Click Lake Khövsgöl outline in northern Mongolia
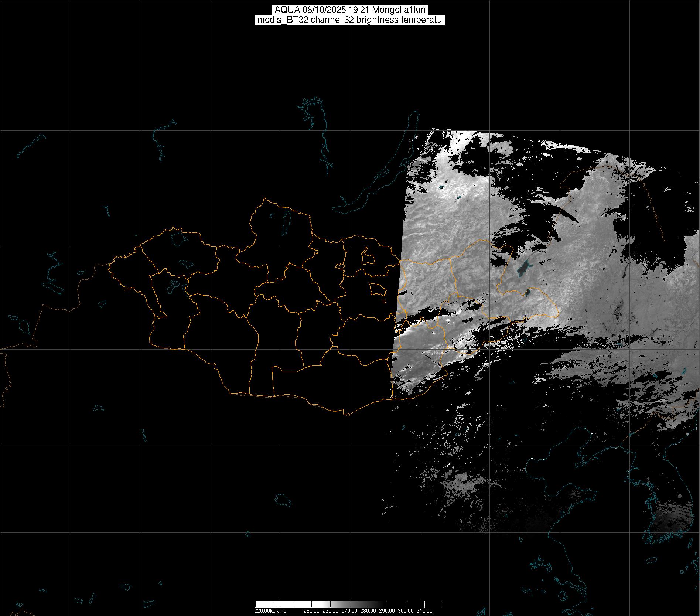The image size is (700, 616). click(x=286, y=221)
